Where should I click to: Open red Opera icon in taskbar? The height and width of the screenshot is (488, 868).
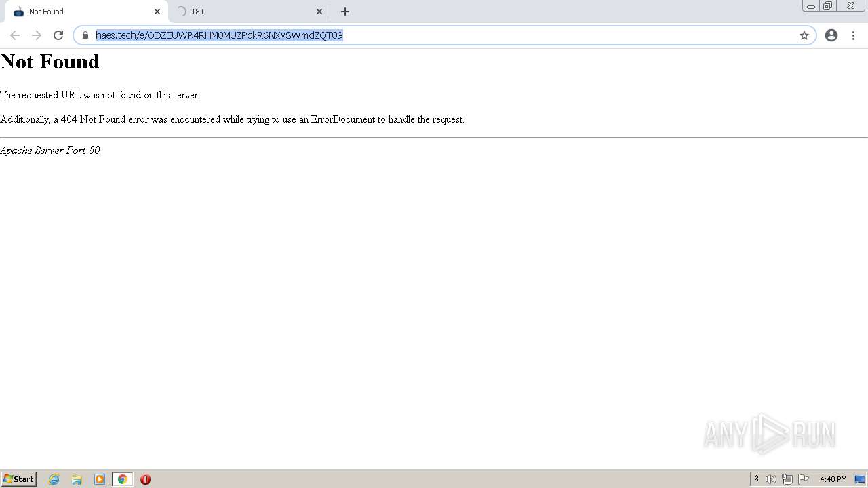[x=145, y=479]
